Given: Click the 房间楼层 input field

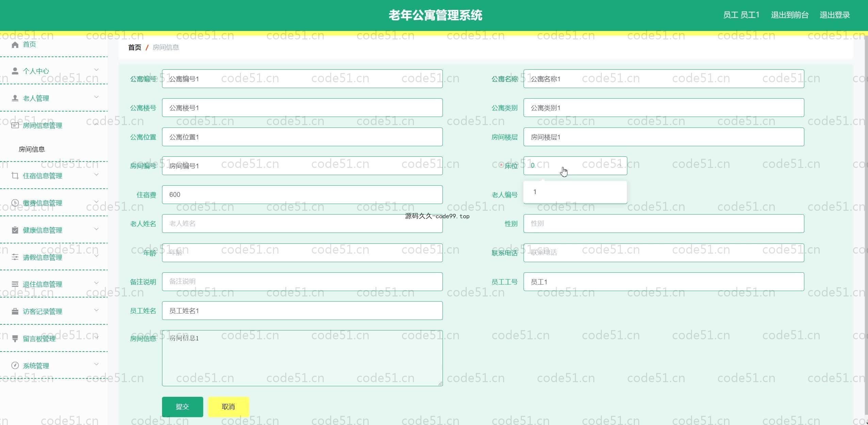Looking at the screenshot, I should coord(664,137).
